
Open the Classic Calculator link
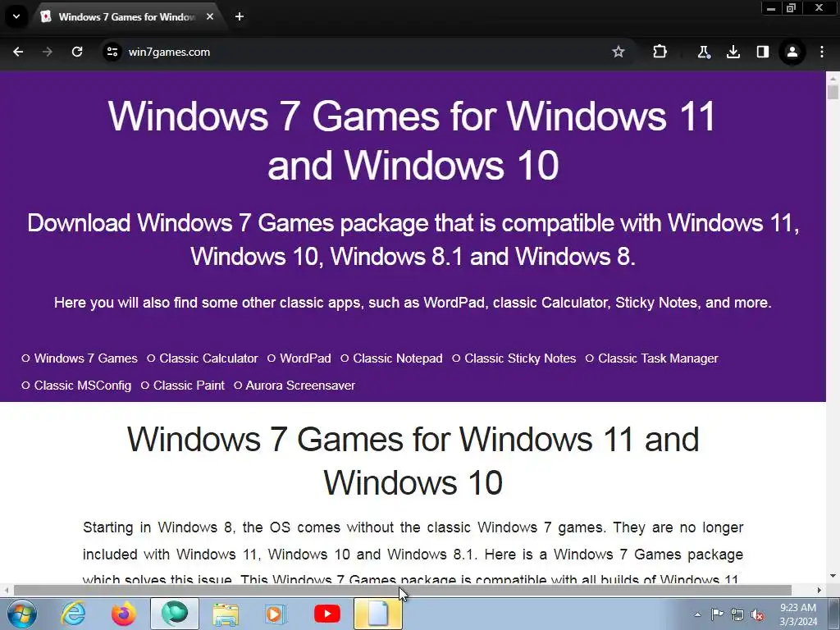tap(208, 358)
